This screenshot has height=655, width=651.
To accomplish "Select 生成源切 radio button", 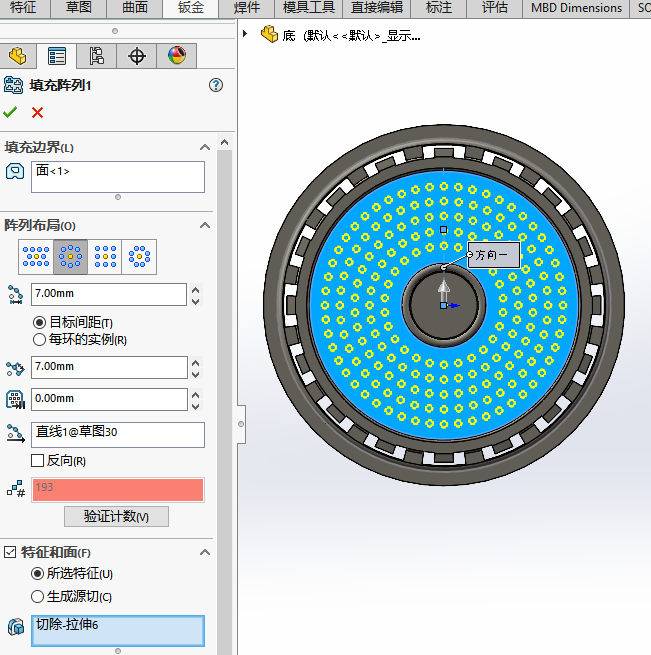I will (37, 597).
